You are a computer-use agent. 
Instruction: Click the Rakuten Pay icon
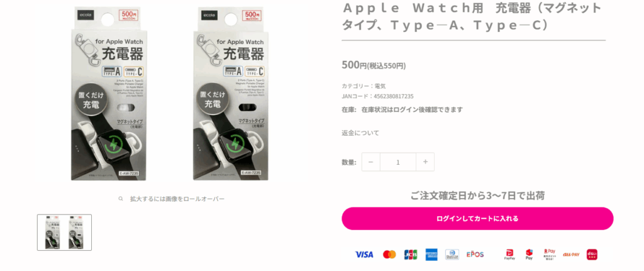pyautogui.click(x=549, y=255)
